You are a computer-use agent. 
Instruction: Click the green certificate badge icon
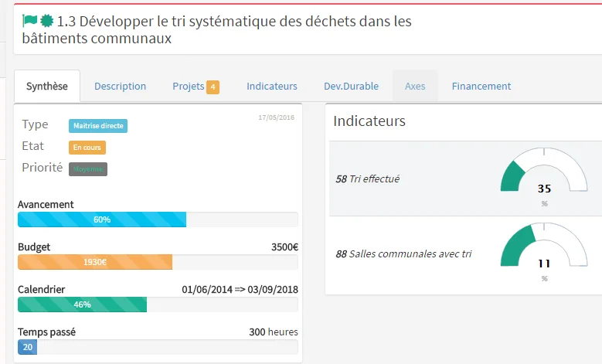(47, 21)
